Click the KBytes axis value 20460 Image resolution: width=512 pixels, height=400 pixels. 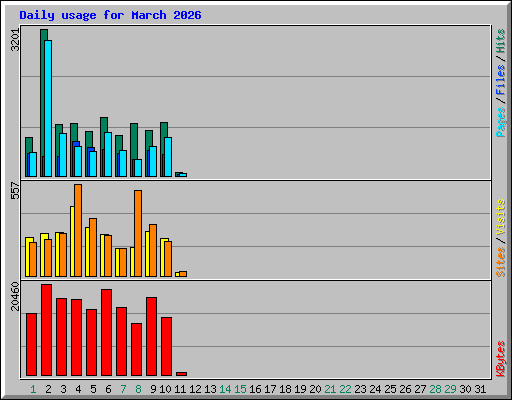(x=15, y=296)
